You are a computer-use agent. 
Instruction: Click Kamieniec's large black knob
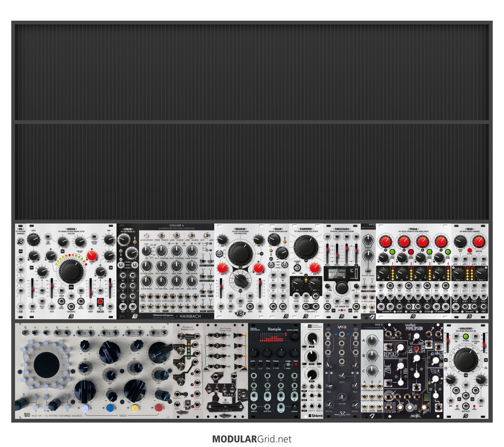click(306, 247)
